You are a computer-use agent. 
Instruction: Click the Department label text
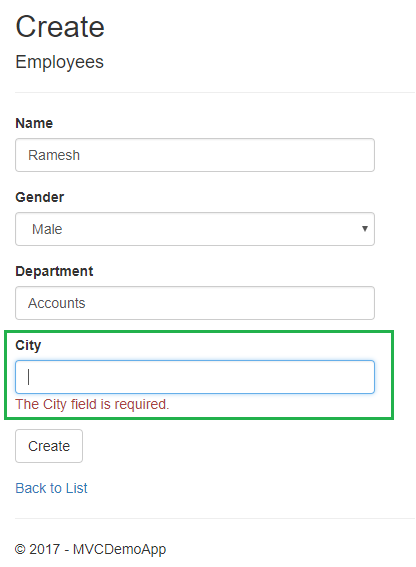(x=54, y=271)
